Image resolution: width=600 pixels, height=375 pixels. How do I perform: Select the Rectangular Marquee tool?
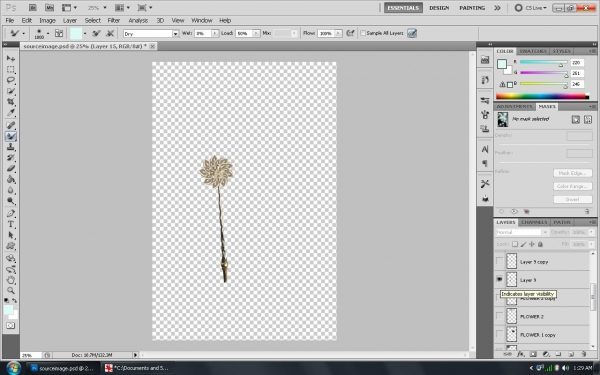pos(11,69)
